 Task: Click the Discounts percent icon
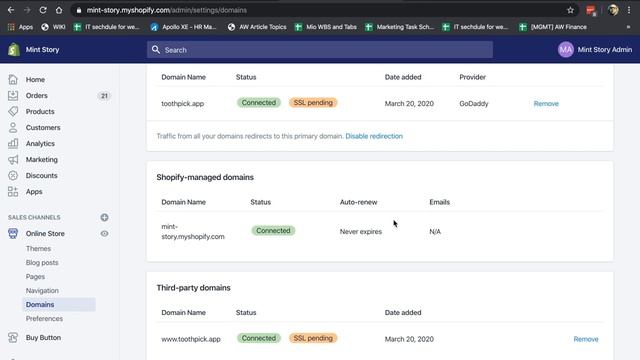13,176
